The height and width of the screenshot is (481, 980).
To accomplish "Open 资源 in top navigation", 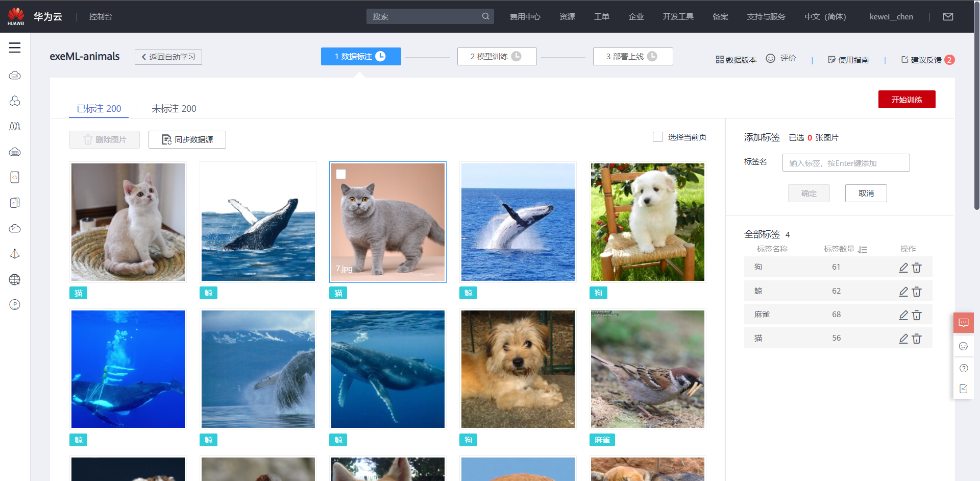I will (x=567, y=16).
